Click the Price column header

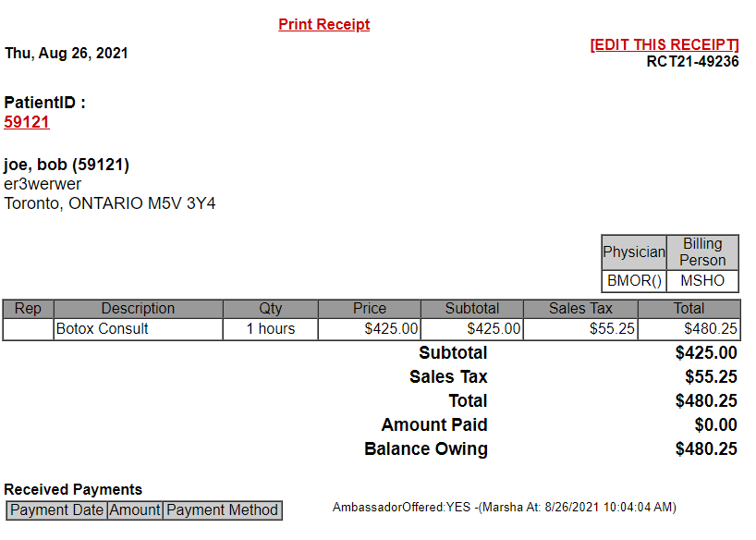point(370,309)
